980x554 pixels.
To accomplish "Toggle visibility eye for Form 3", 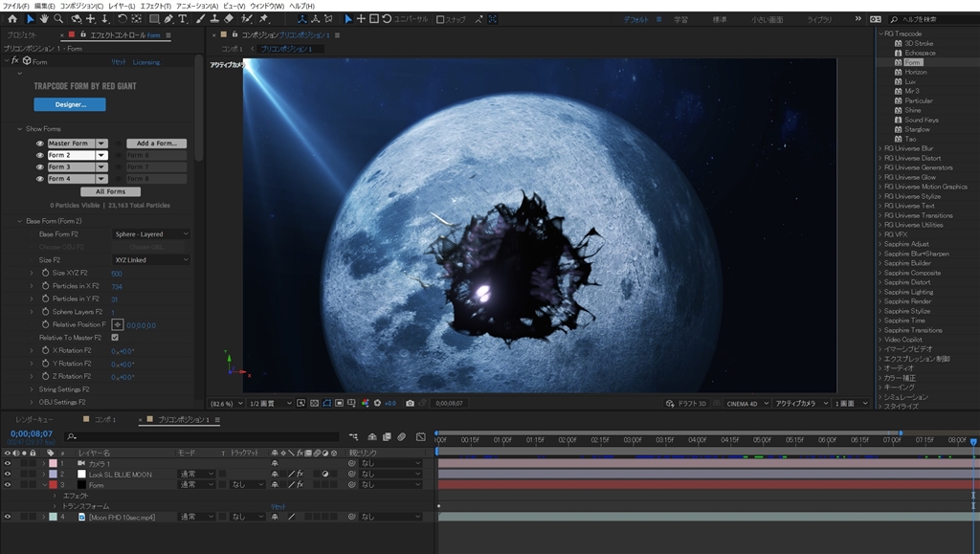I will point(40,166).
